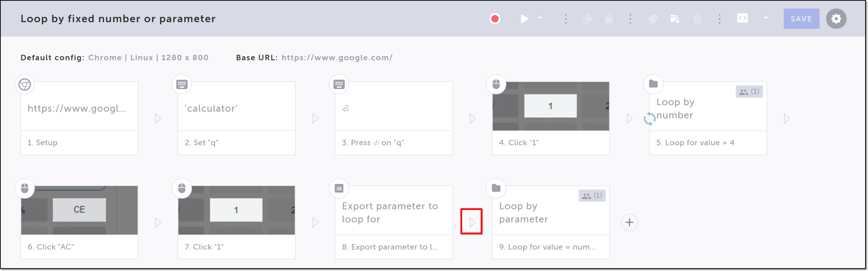Click the SAVE button

tap(801, 19)
